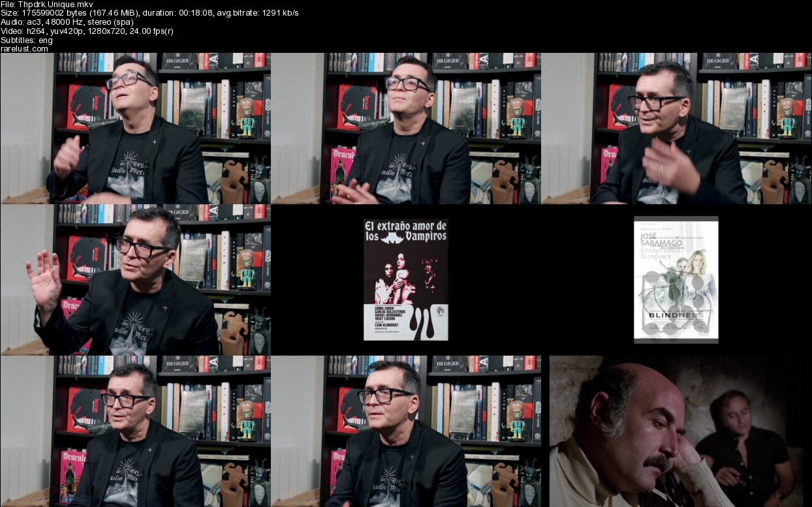Open the frame of man looking up, hands clasped
This screenshot has width=812, height=507.
click(x=405, y=129)
